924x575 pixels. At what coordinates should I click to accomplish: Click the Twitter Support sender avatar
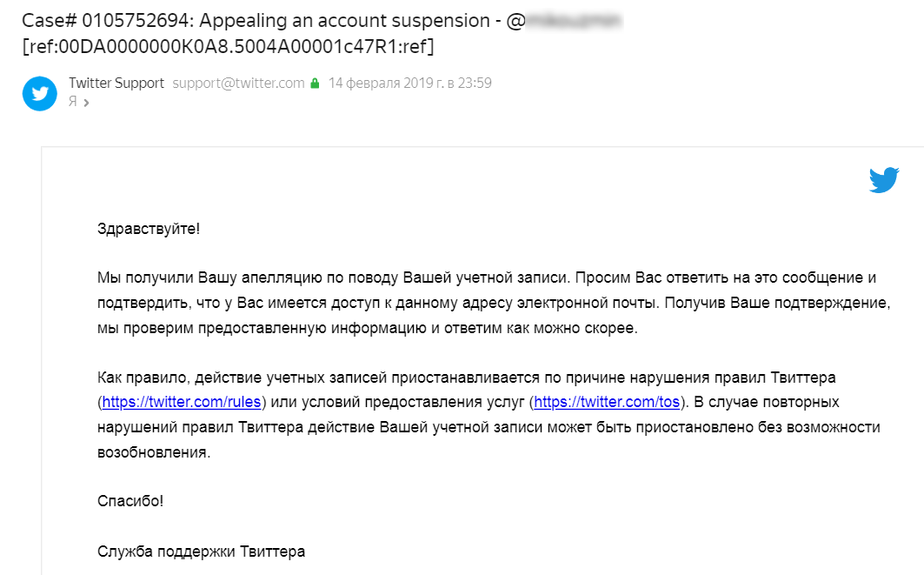(x=39, y=93)
